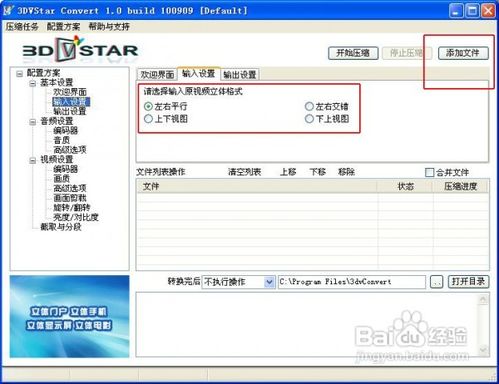Open the 压缩任务 menu
499x384 pixels.
coord(22,27)
